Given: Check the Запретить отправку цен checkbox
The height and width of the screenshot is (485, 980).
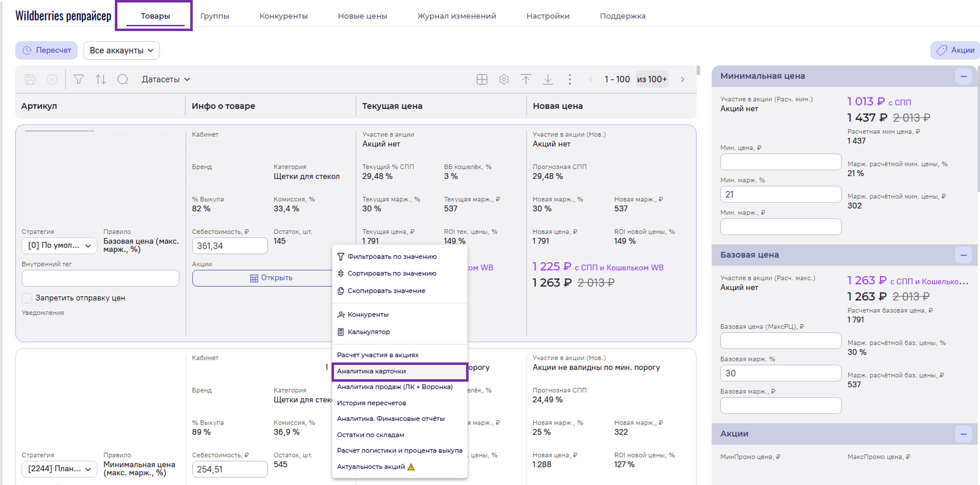Looking at the screenshot, I should click(27, 298).
